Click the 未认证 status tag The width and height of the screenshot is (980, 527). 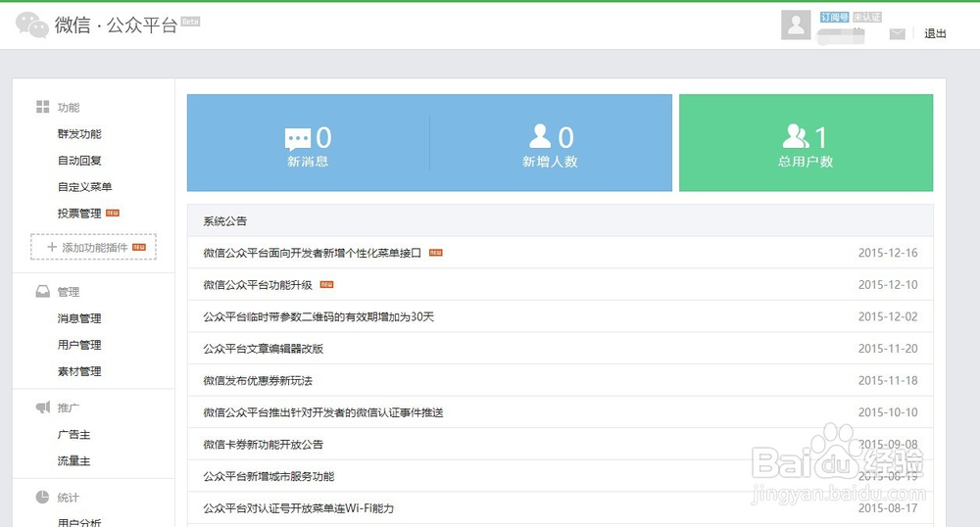(x=867, y=17)
